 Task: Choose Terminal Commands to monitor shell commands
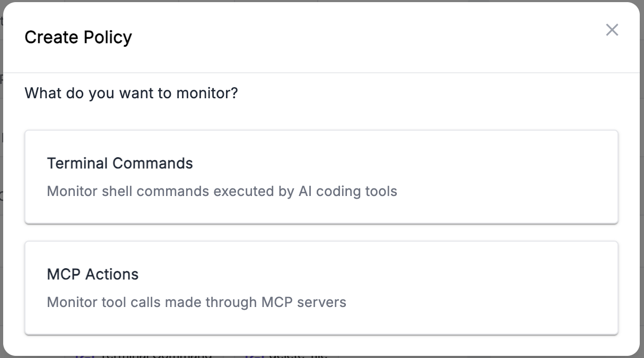point(321,176)
